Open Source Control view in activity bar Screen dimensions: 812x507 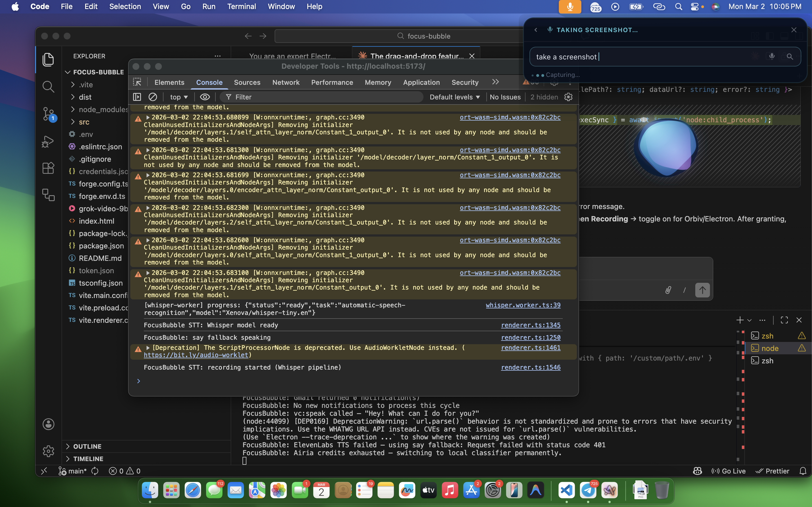[48, 114]
